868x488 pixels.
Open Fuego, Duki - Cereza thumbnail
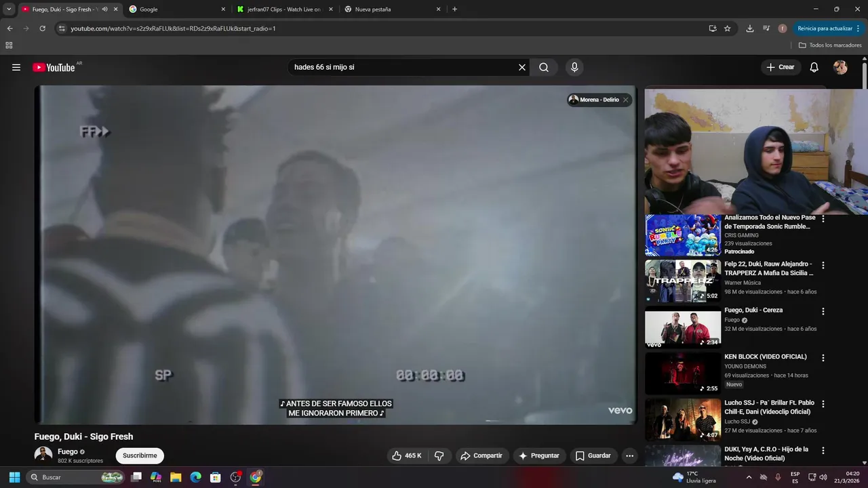pos(683,327)
